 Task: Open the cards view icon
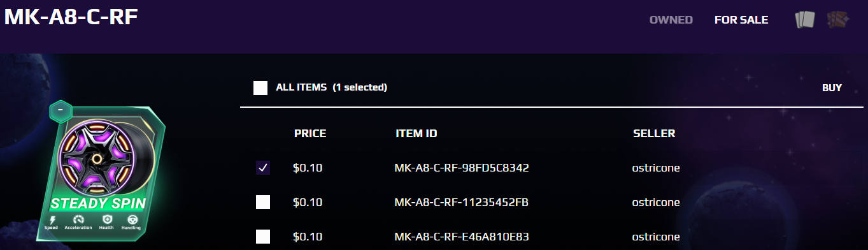[805, 20]
